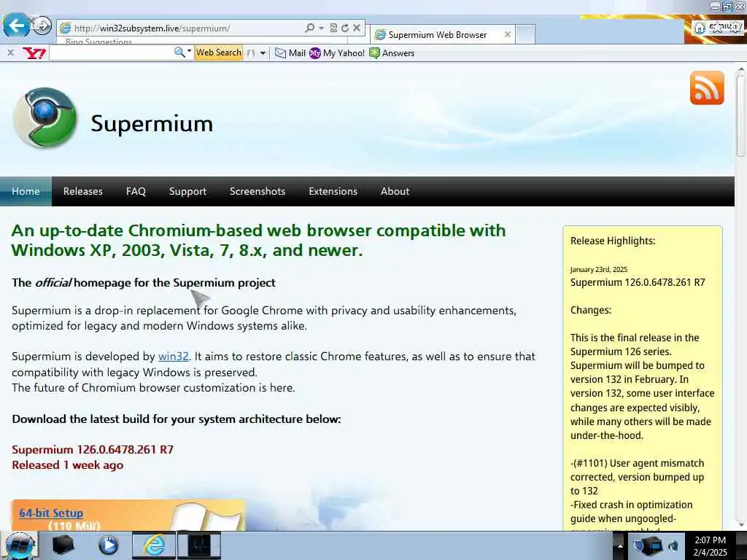Click the Yahoo! Y logo

click(34, 52)
